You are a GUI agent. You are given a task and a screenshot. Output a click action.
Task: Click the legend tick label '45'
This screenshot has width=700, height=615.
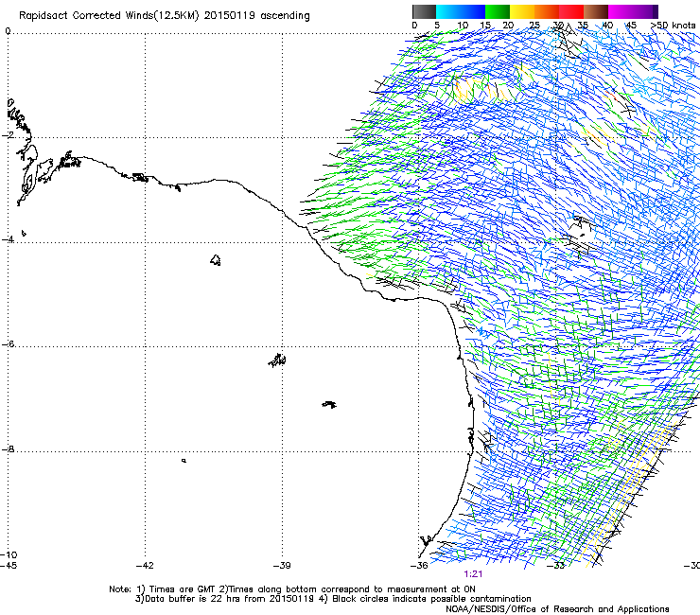(631, 26)
